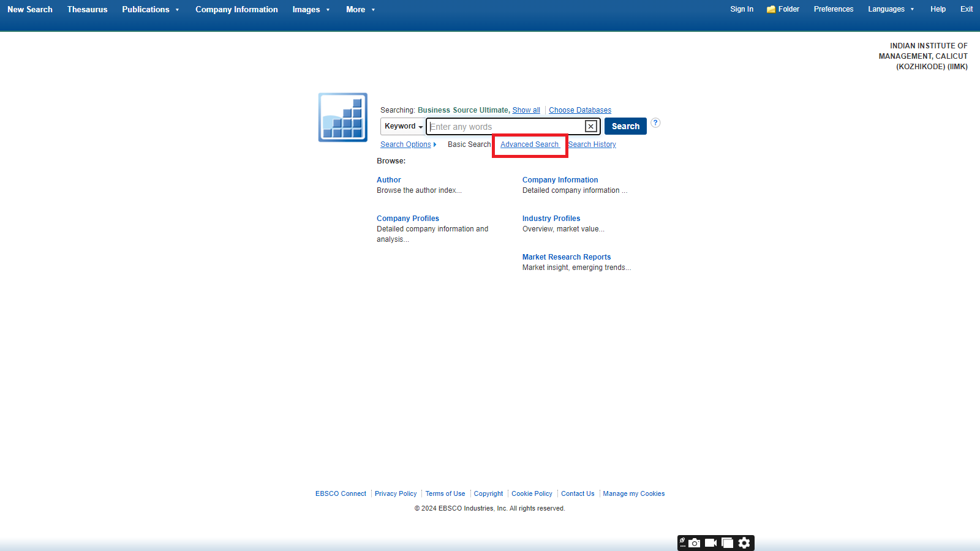The width and height of the screenshot is (980, 551).
Task: Open the Thesaurus menu item
Action: click(x=87, y=10)
